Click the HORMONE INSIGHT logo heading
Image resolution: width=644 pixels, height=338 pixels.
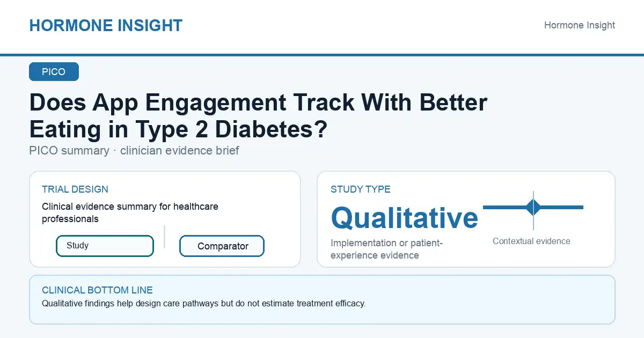[x=106, y=25]
